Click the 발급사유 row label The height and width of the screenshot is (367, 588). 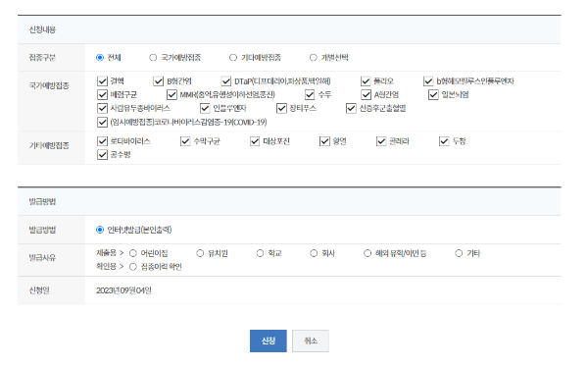[42, 258]
